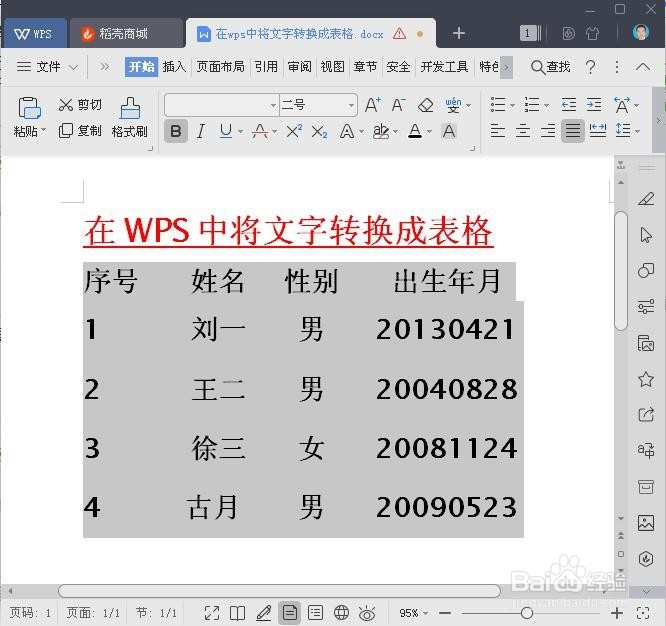The image size is (666, 626).
Task: Click the decrease indent icon
Action: pyautogui.click(x=569, y=105)
